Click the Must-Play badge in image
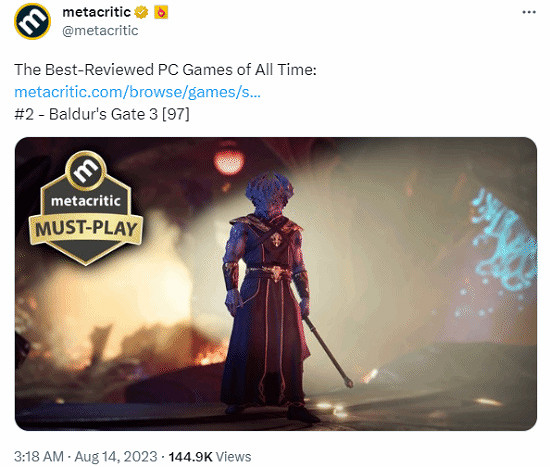 coord(86,208)
